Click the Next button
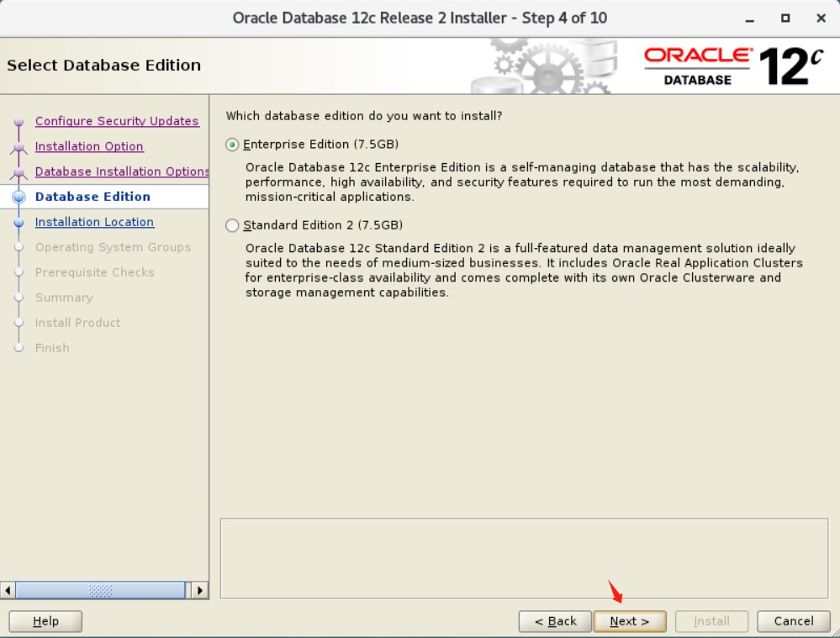The height and width of the screenshot is (638, 840). [x=630, y=621]
